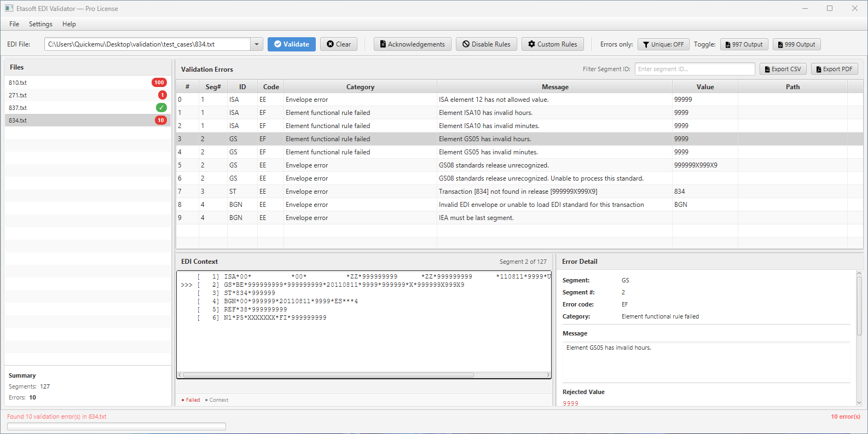
Task: Select row 'Element ISA10 has invalid hours.'
Action: (519, 113)
